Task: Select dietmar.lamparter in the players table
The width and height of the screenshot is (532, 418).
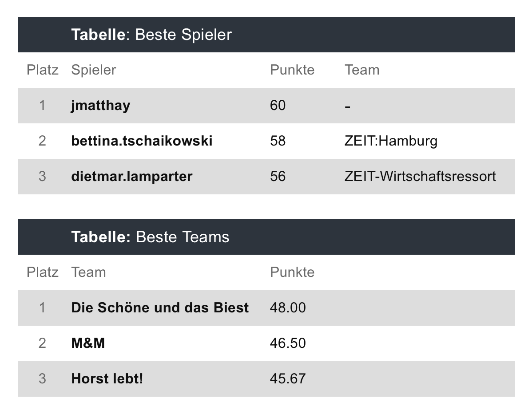Action: point(131,177)
